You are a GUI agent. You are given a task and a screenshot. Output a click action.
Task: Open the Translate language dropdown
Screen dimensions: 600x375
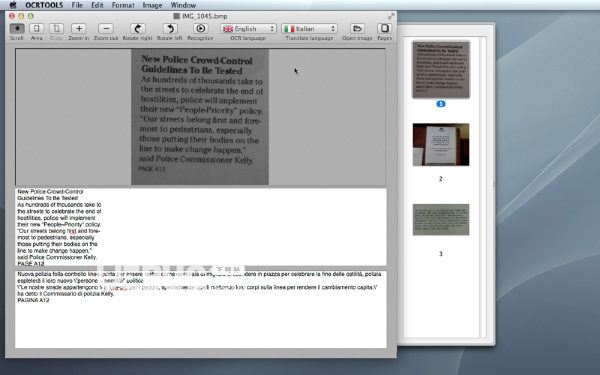pyautogui.click(x=309, y=29)
